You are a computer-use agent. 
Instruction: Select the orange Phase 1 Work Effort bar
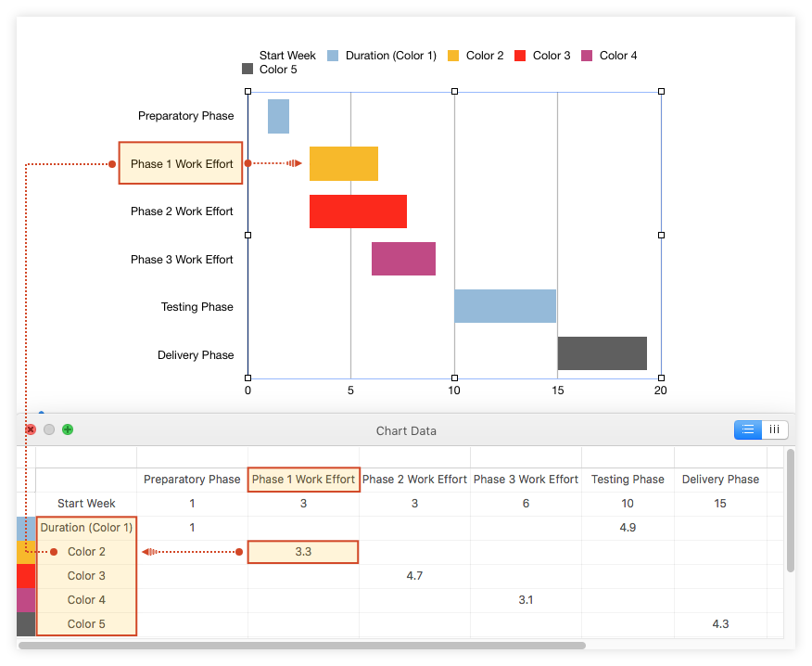[x=343, y=163]
